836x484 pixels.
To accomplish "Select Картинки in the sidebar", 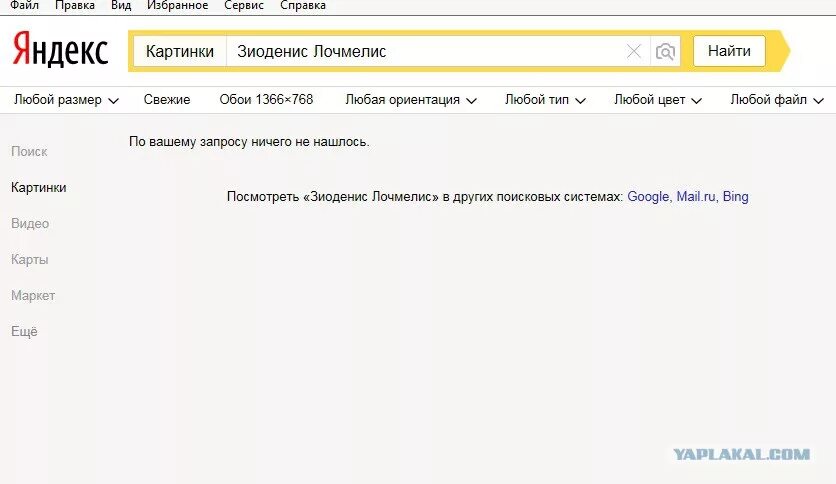I will tap(38, 188).
